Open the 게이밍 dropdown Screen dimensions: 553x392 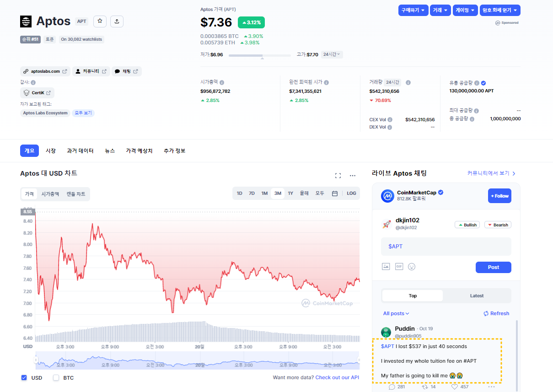465,10
